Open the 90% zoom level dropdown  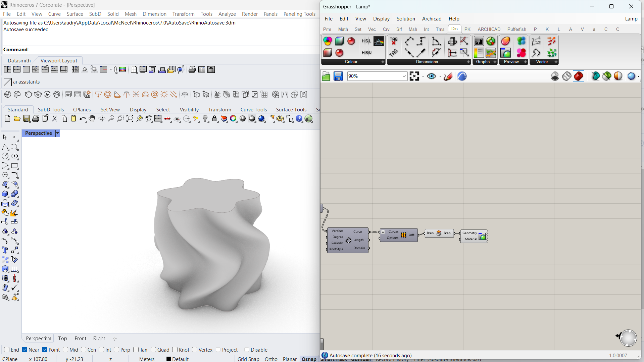pos(404,76)
